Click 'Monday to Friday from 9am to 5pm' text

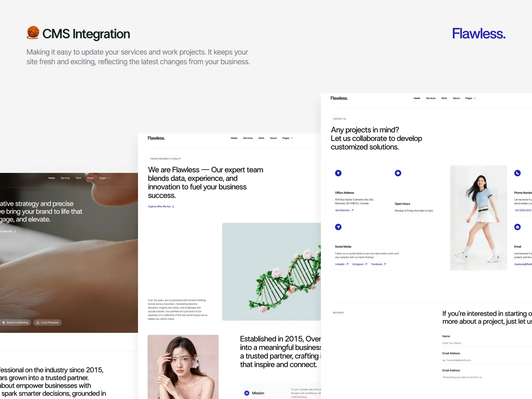pos(414,211)
